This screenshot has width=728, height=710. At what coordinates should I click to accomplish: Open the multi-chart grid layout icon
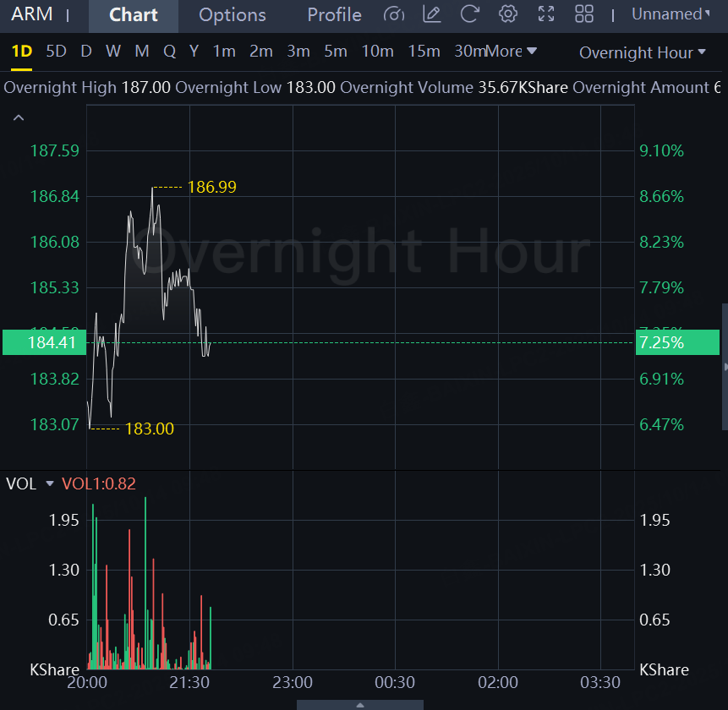coord(584,14)
